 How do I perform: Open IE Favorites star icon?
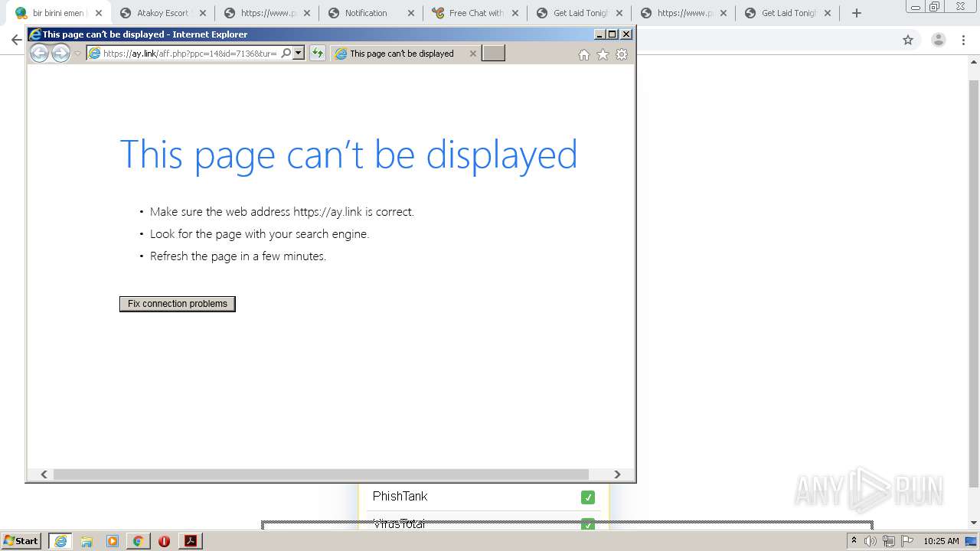603,54
